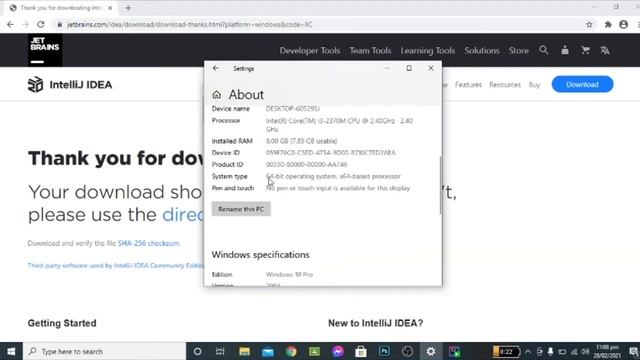Click IntelliJ IDEA product logo
640x360 pixels.
coord(70,84)
